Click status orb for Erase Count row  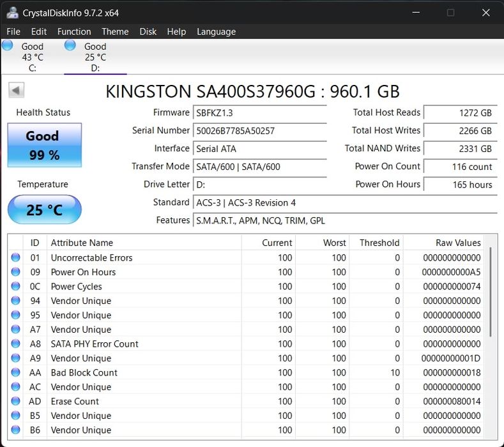point(15,401)
